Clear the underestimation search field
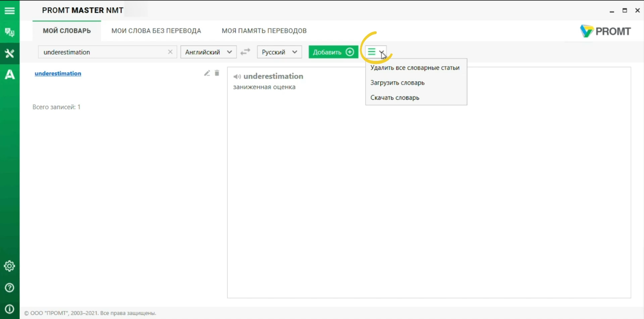 click(170, 52)
